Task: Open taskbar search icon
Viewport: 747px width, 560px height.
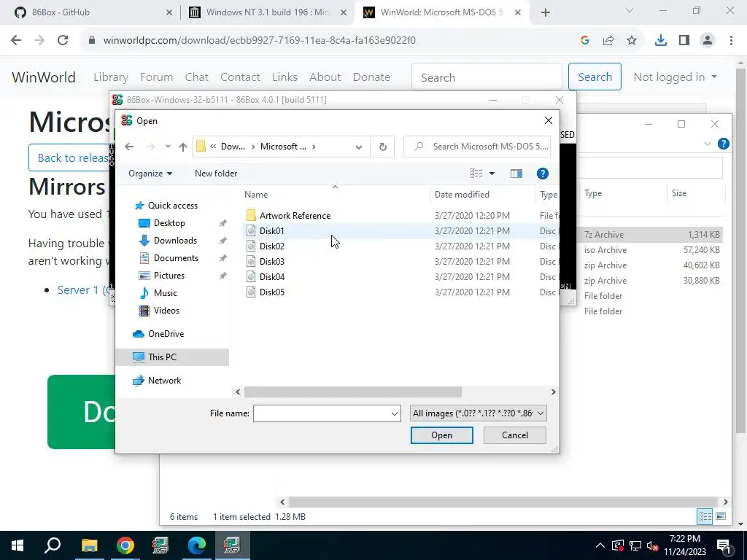Action: tap(53, 545)
